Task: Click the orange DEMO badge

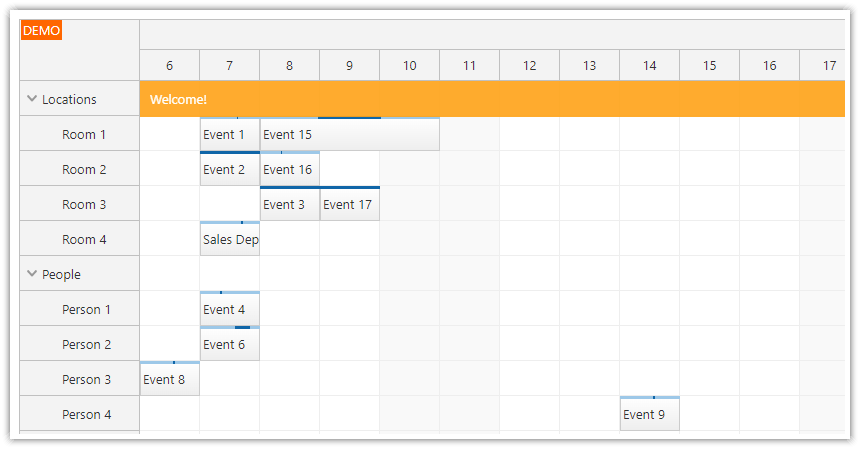Action: (x=42, y=31)
